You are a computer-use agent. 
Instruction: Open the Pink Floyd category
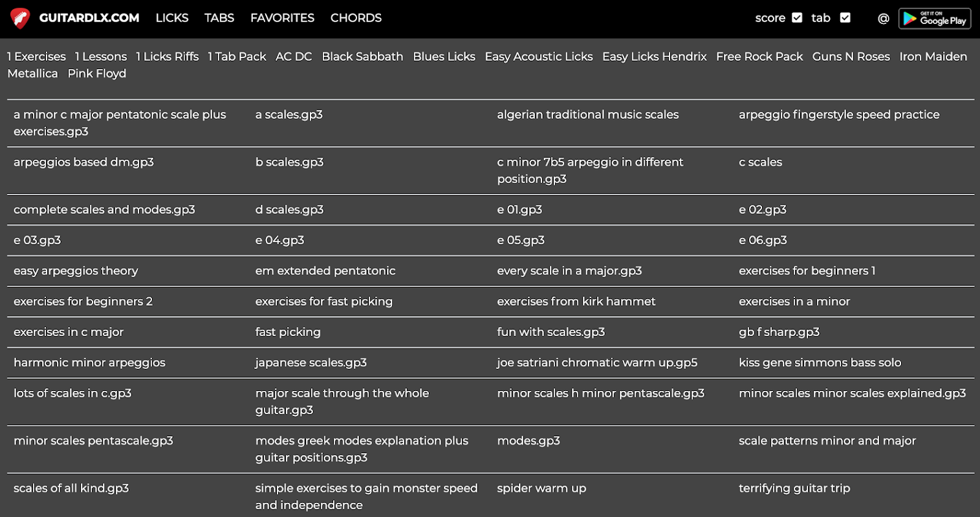97,73
